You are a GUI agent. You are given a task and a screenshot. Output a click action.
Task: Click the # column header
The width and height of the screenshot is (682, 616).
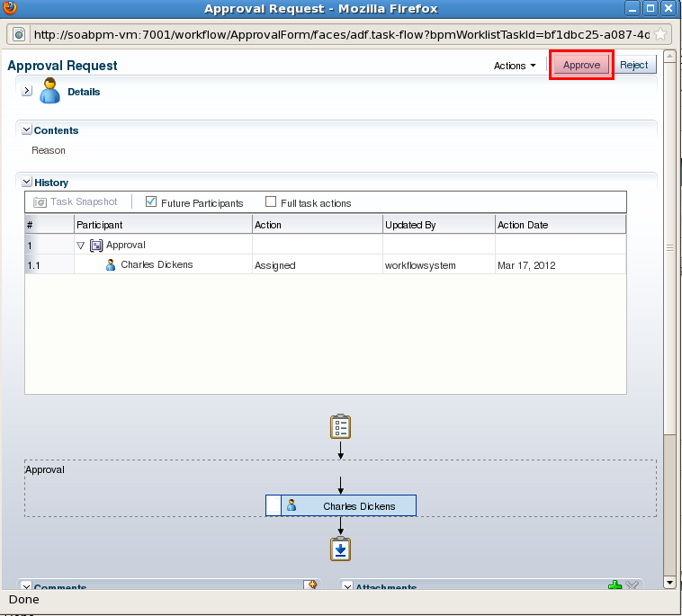point(49,225)
